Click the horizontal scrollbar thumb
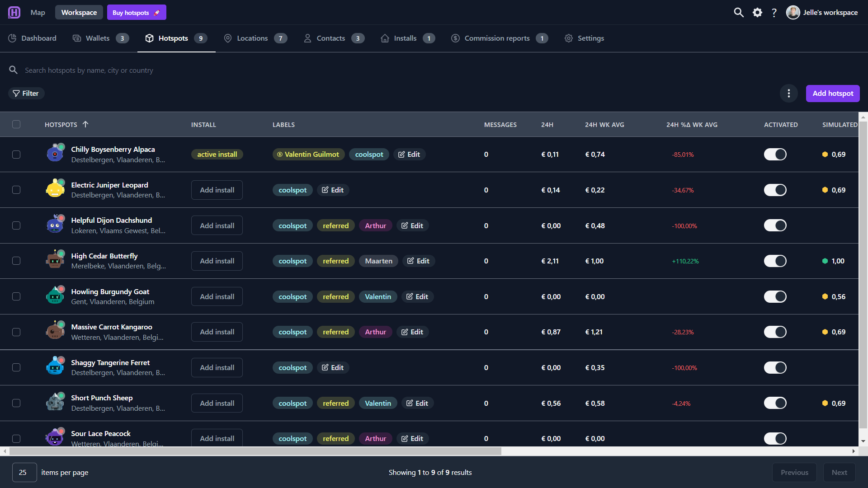Image resolution: width=868 pixels, height=488 pixels. (255, 451)
